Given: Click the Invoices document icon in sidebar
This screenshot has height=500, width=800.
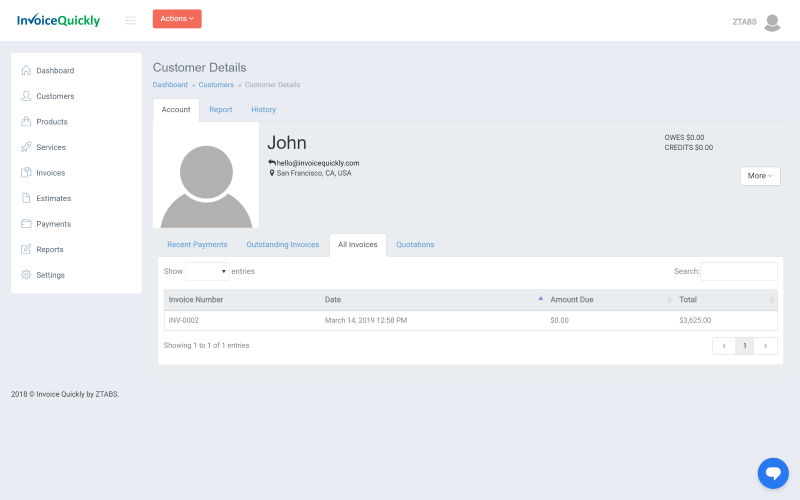Looking at the screenshot, I should pyautogui.click(x=26, y=173).
